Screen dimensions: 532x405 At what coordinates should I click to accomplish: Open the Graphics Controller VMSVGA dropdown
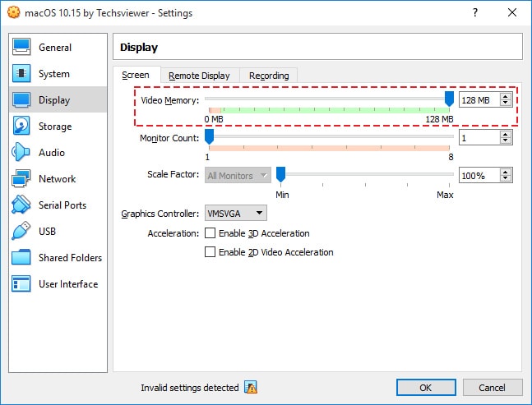(x=236, y=213)
